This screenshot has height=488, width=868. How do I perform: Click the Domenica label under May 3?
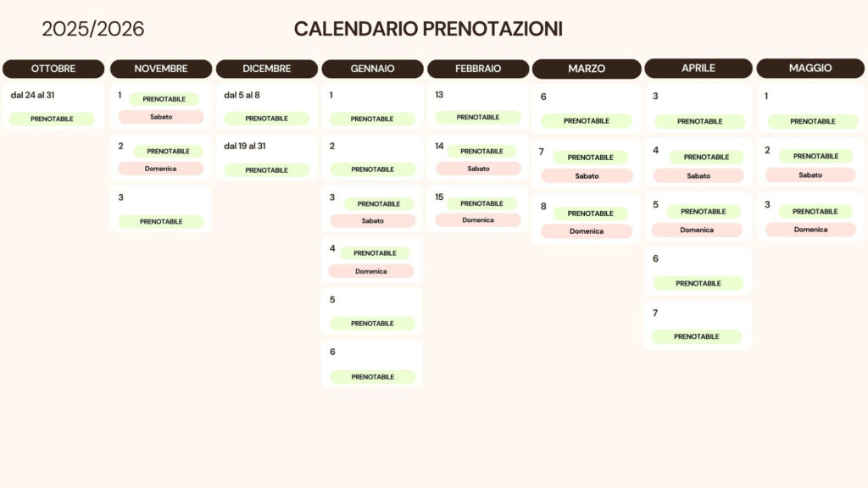(x=810, y=230)
